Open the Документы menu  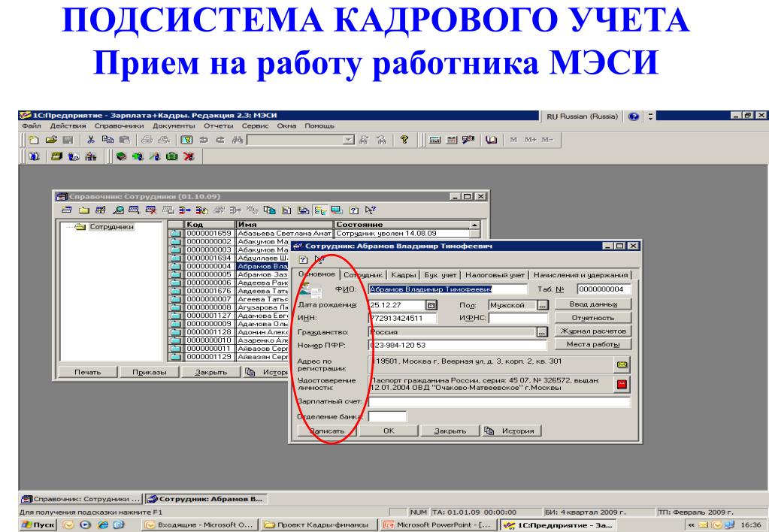[174, 126]
